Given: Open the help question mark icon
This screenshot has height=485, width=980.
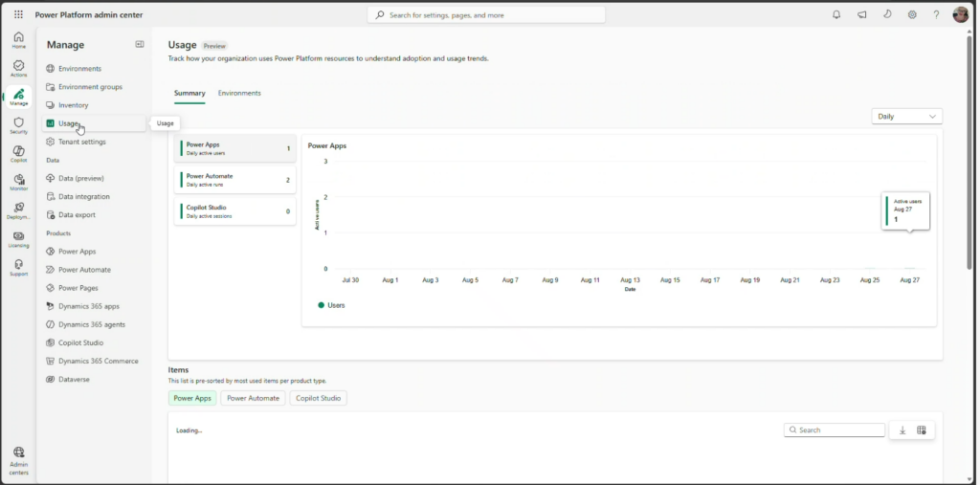Looking at the screenshot, I should coord(936,15).
